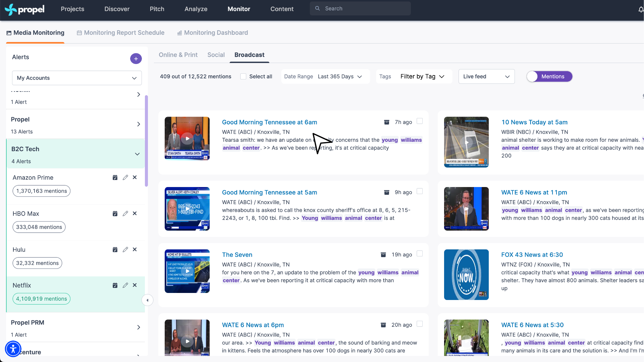Viewport: 644px width, 362px height.
Task: Play the Good Morning Tennessee 6am clip
Action: pos(187,138)
